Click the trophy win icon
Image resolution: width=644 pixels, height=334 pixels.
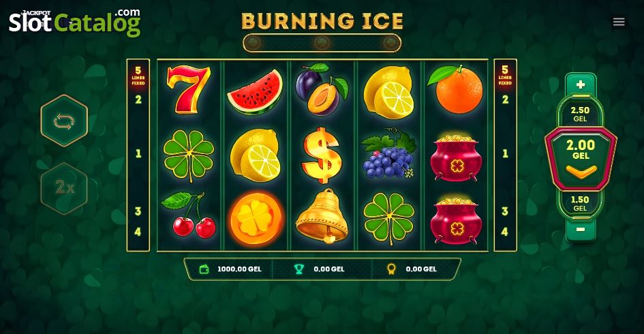point(299,269)
